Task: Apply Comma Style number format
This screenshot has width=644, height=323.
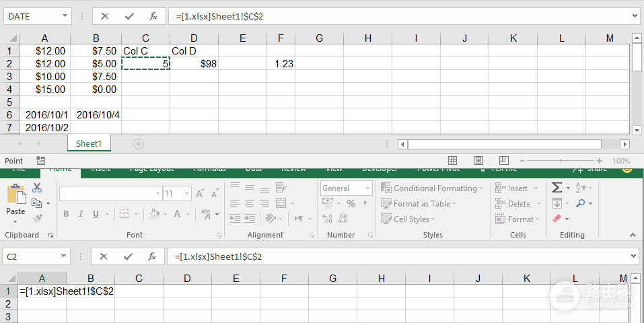Action: click(x=364, y=203)
